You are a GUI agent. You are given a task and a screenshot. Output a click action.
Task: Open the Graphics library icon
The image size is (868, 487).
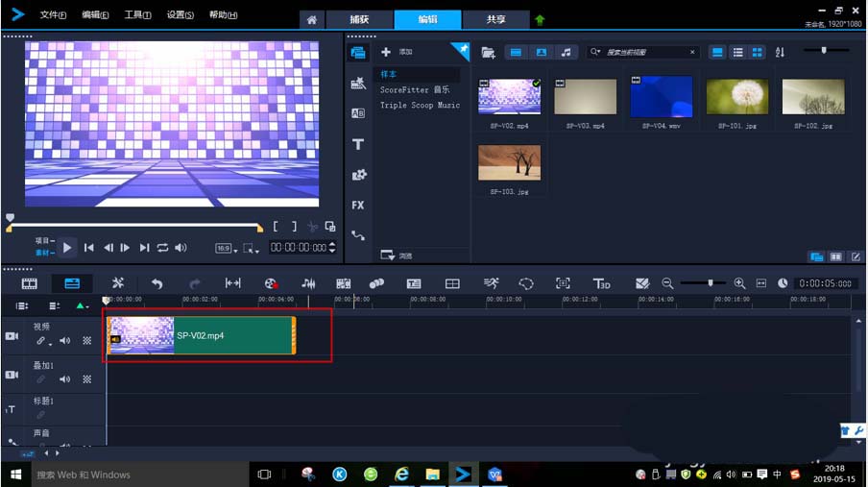click(x=359, y=175)
